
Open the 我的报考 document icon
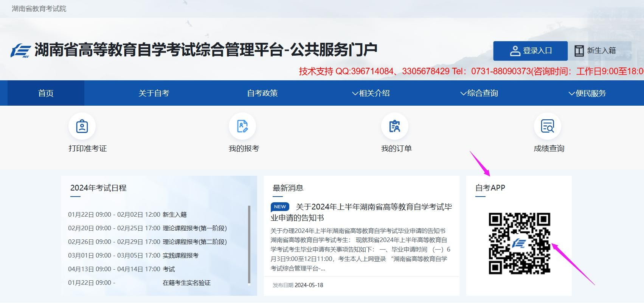tap(242, 127)
